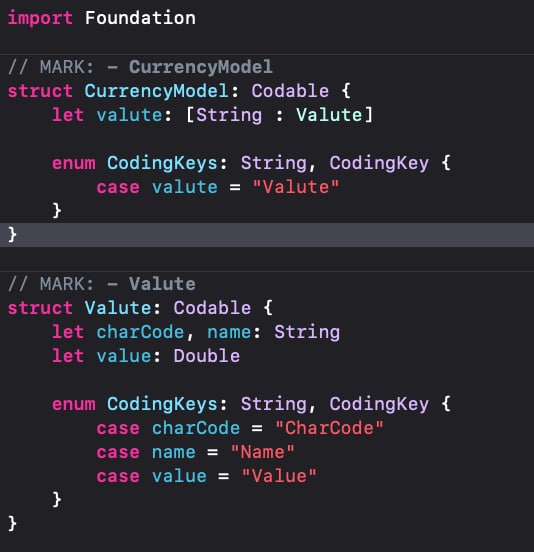Click the "Value" red string literal

click(x=279, y=476)
